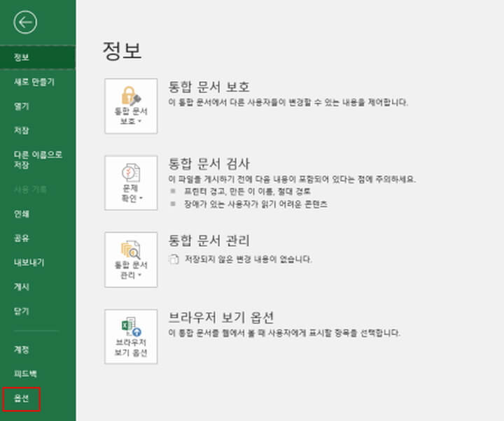
Task: Click the 프린터 경고 bullet line
Action: pos(247,192)
